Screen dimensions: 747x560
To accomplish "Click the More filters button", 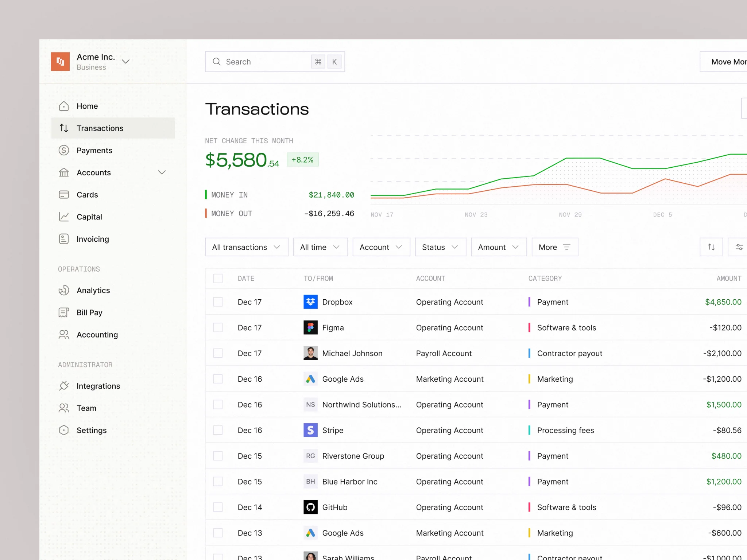I will pyautogui.click(x=555, y=247).
